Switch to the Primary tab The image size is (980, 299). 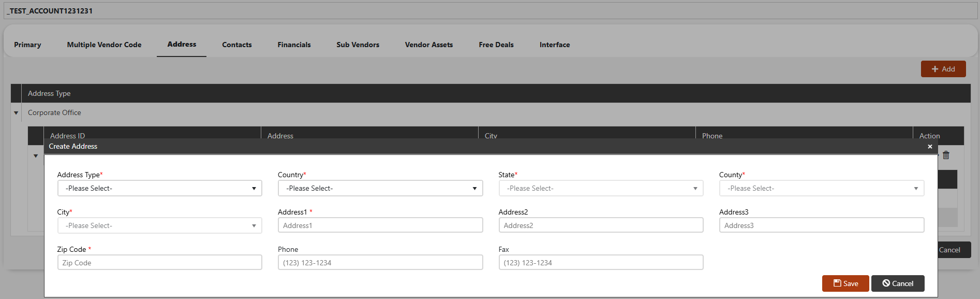pyautogui.click(x=27, y=45)
